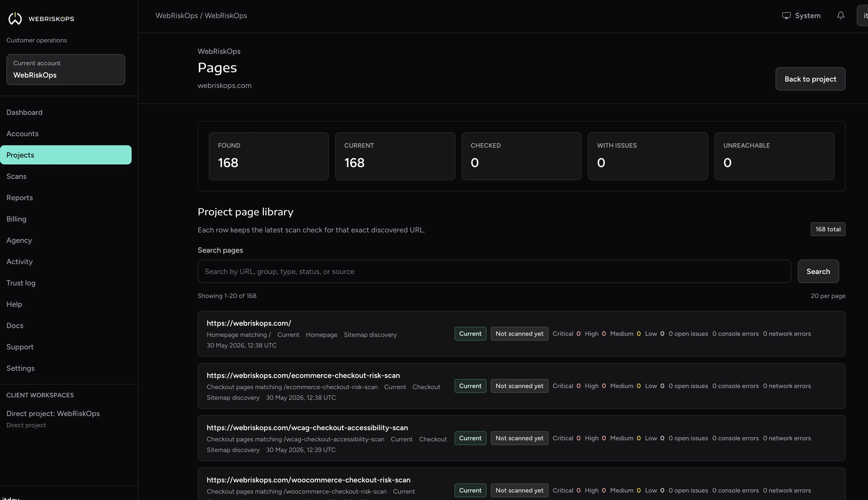Open the System theme selector
Viewport: 868px width, 500px height.
tap(801, 16)
